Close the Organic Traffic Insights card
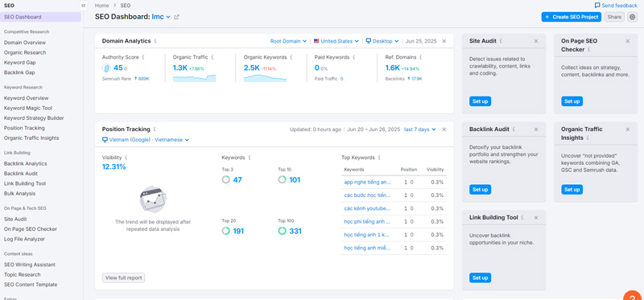The height and width of the screenshot is (300, 644). click(628, 129)
